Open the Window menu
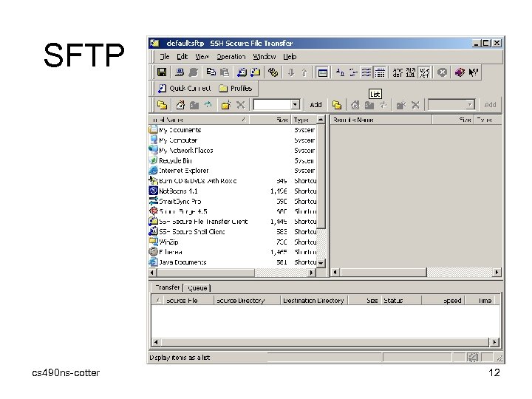532x399 pixels. (x=265, y=57)
